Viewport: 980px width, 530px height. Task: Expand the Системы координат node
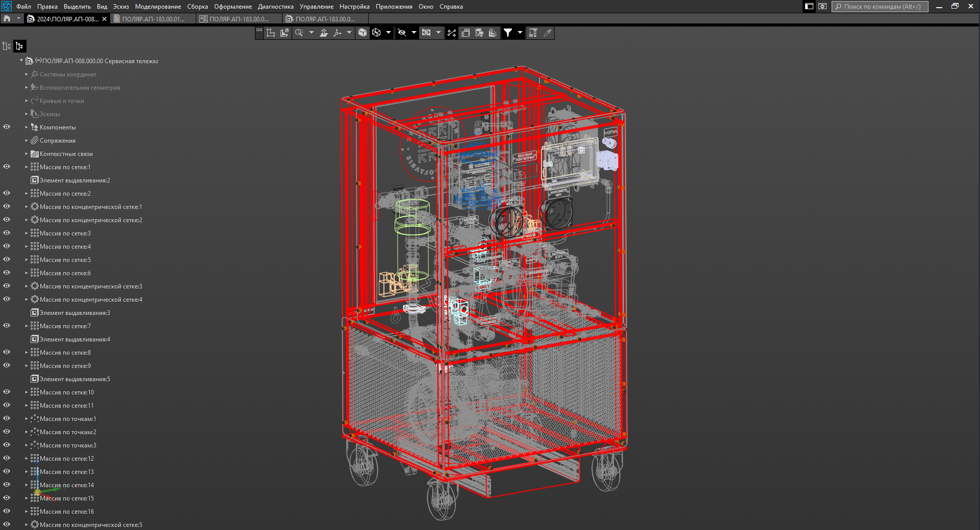pos(27,74)
